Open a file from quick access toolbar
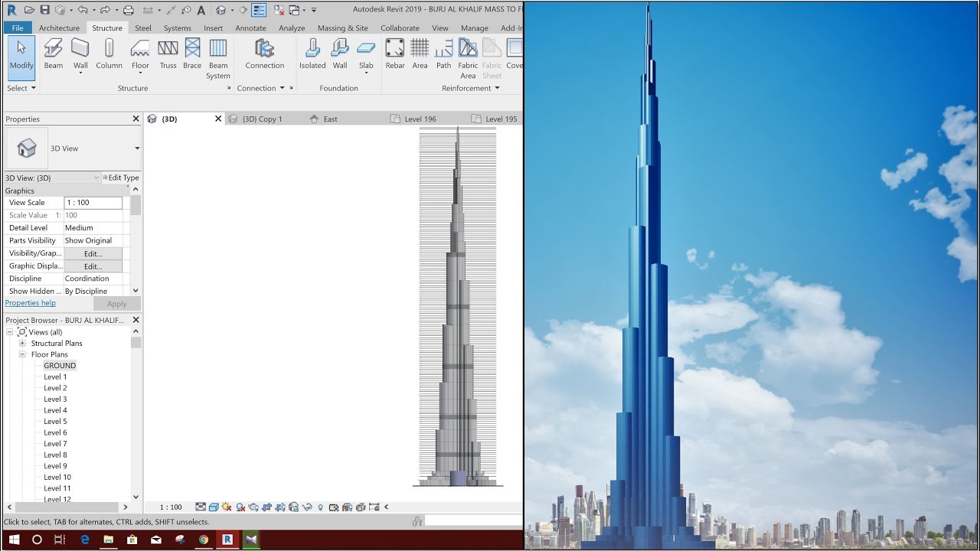980x551 pixels. [x=29, y=10]
